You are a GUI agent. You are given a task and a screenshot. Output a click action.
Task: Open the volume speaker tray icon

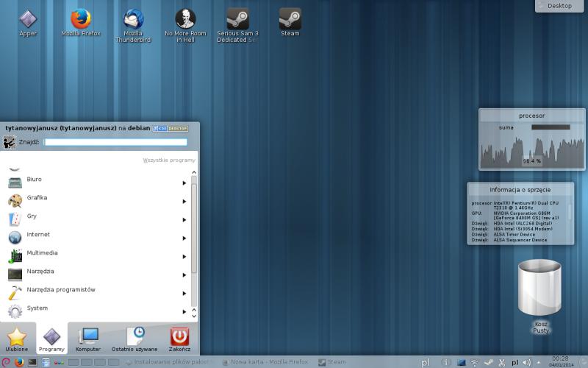(526, 362)
